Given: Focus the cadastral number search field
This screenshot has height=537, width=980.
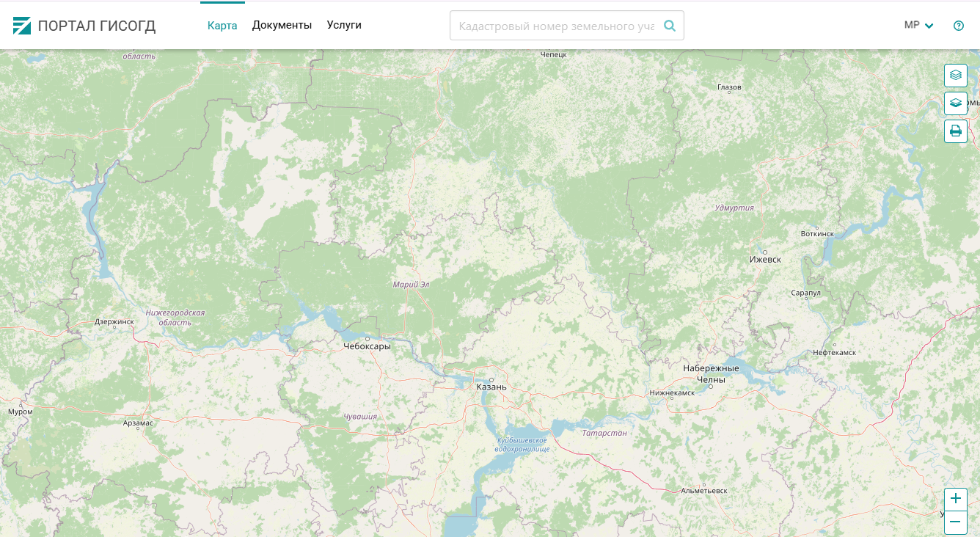Looking at the screenshot, I should click(556, 26).
